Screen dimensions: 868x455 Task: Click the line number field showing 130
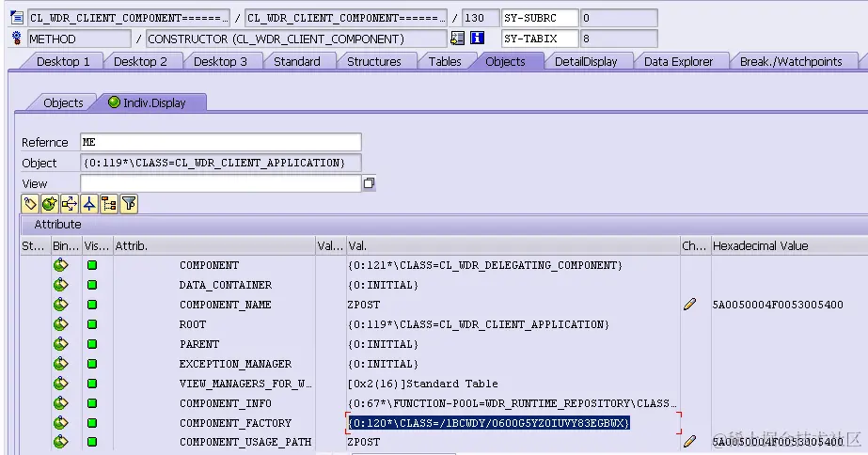tap(480, 18)
